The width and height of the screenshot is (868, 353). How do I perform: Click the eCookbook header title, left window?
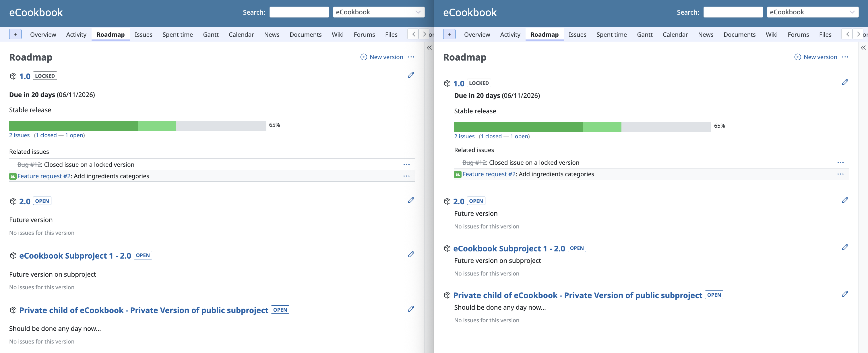36,12
